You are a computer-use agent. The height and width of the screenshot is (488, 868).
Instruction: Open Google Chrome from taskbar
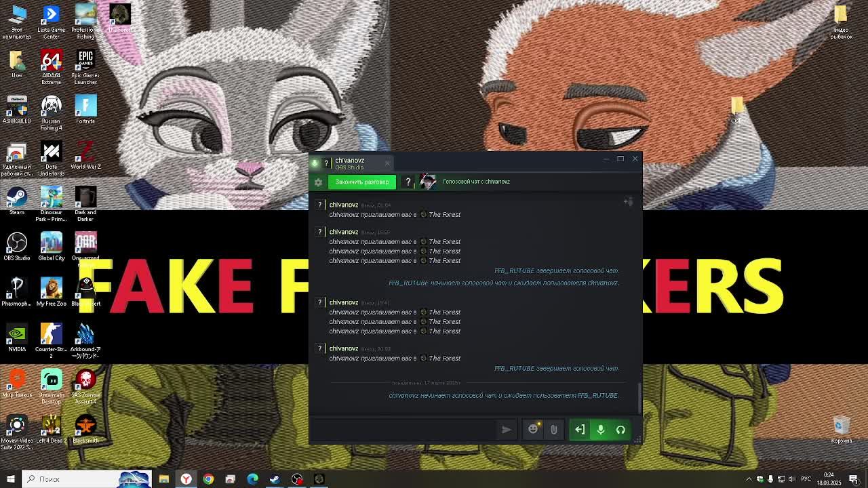tap(208, 479)
